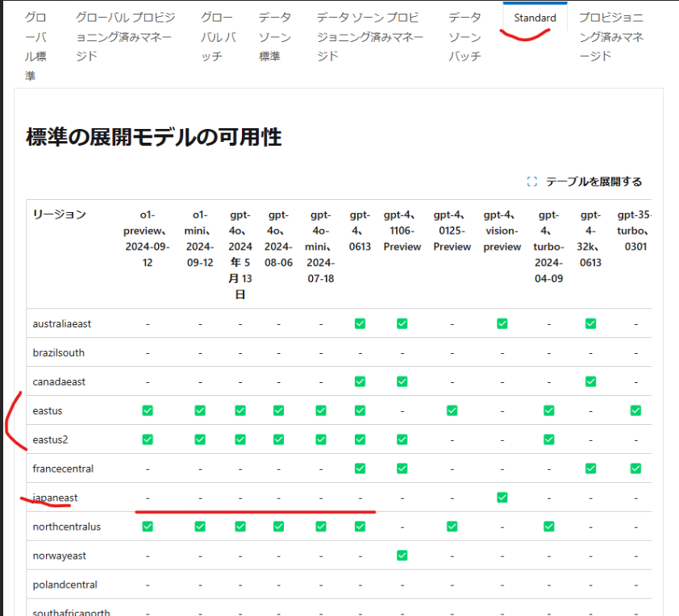Click northcentralus gpt-4 turbo-2024-04-09 check mark
This screenshot has height=616, width=679.
(x=548, y=527)
